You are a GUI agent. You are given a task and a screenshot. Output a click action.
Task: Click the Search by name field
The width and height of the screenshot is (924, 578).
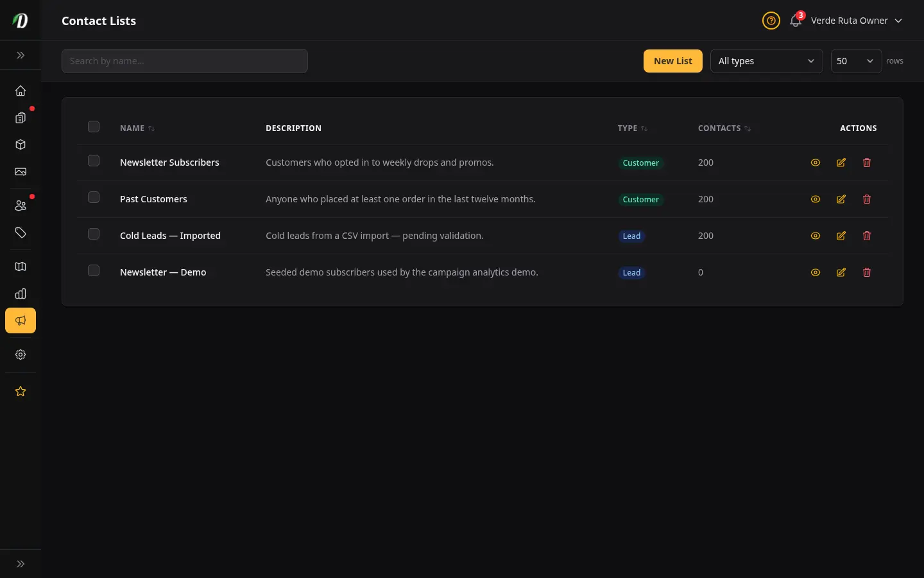coord(185,61)
